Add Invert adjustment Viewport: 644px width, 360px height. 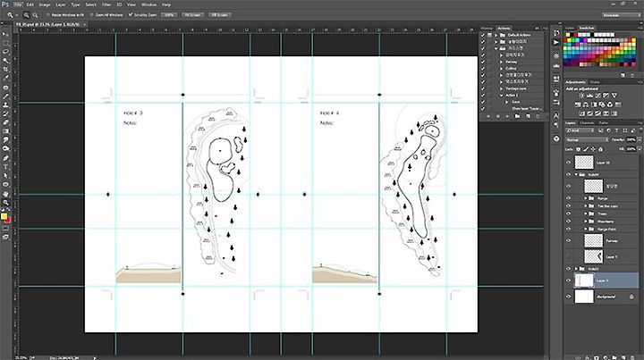tap(582, 113)
